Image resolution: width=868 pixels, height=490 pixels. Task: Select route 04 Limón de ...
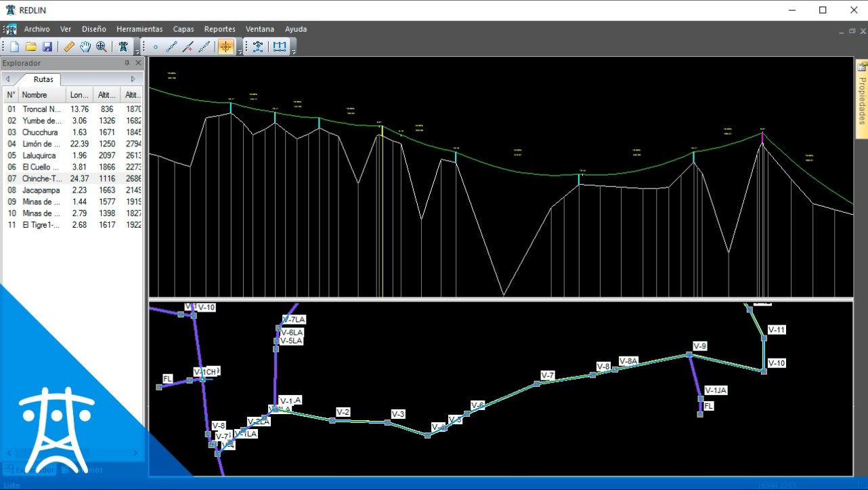tap(72, 144)
